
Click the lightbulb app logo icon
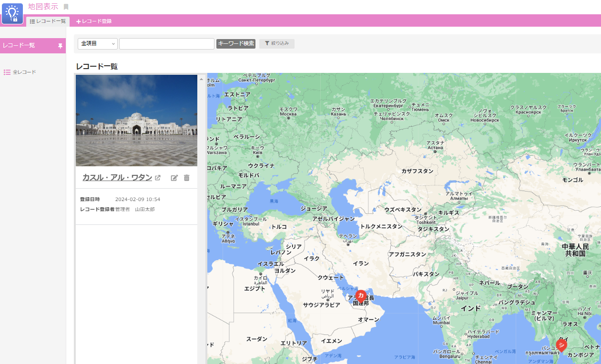coord(12,13)
